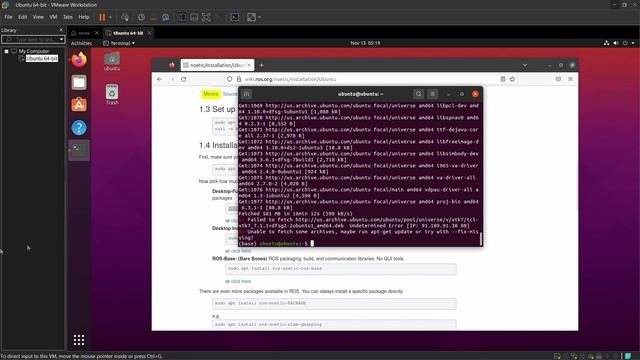Click the terminal new tab button
Image resolution: width=640 pixels, height=360 pixels.
coord(247,94)
